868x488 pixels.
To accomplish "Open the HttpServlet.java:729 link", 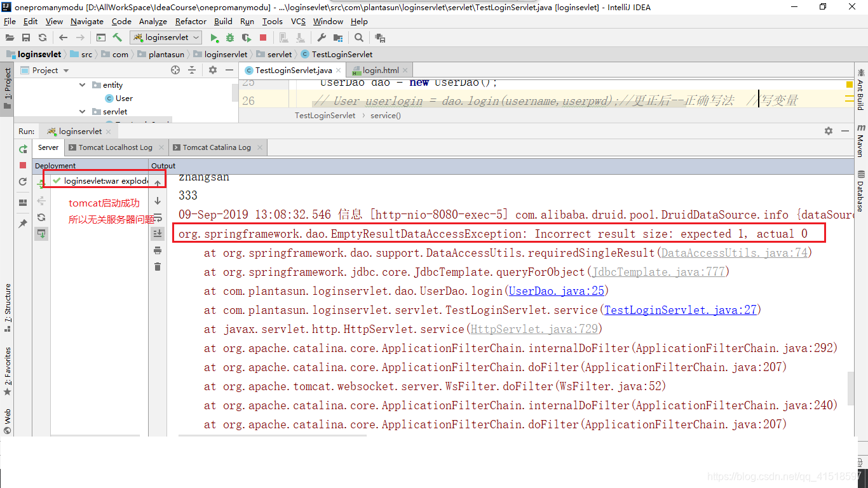I will [x=533, y=329].
